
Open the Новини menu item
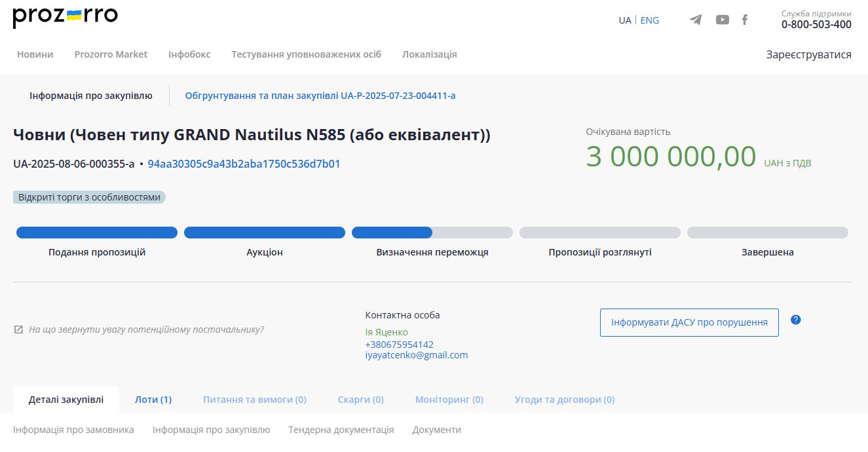[x=35, y=54]
